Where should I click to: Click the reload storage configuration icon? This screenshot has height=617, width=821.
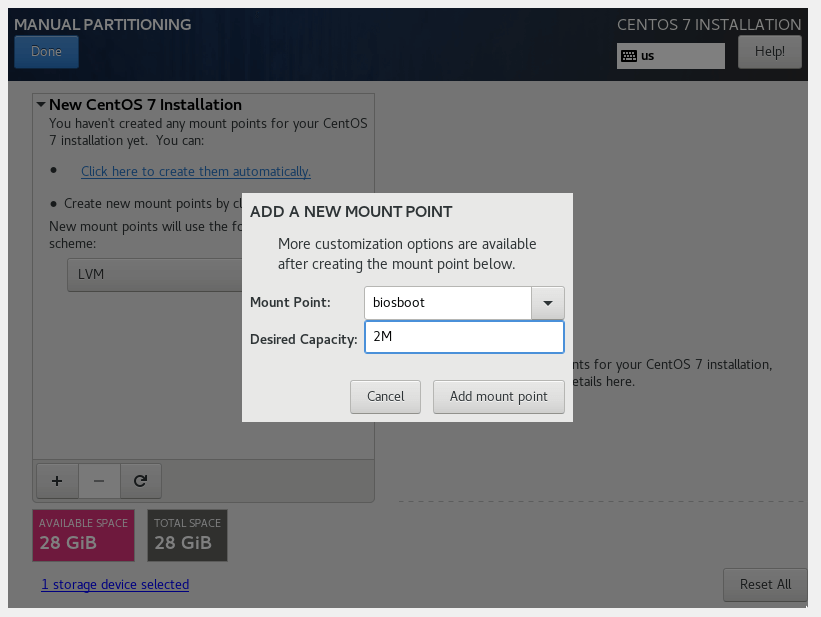[x=141, y=481]
